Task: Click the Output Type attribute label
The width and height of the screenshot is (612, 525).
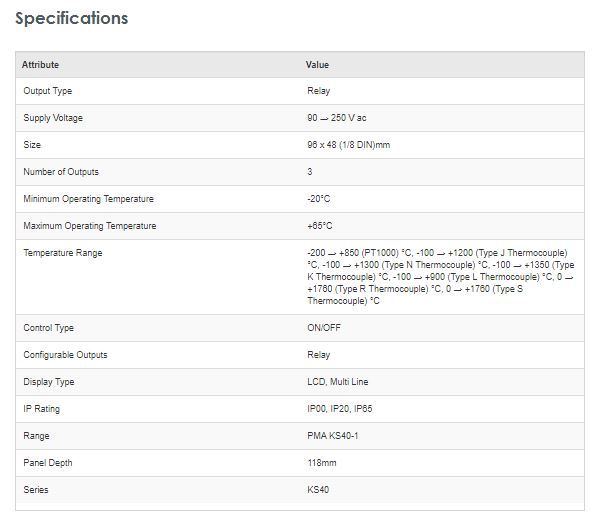Action: click(x=48, y=91)
